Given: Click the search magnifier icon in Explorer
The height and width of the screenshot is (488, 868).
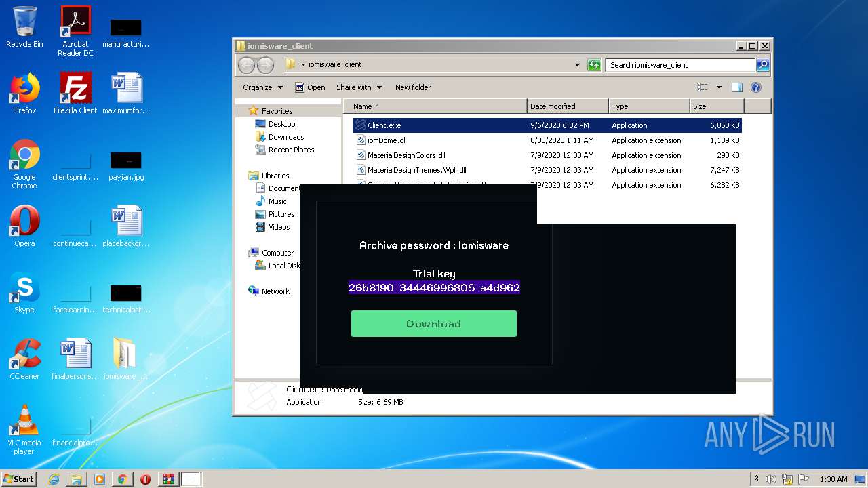Looking at the screenshot, I should pos(763,65).
